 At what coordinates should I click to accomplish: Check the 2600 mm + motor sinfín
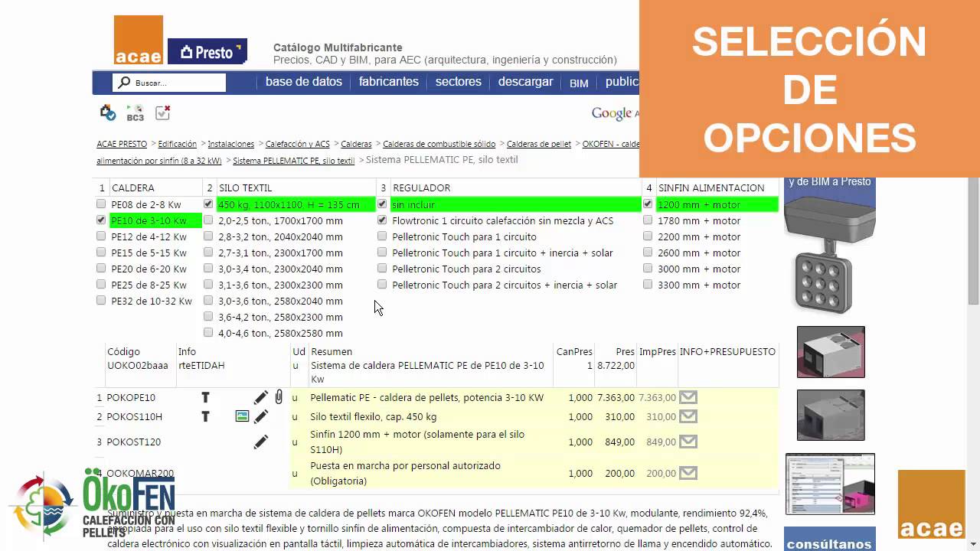pyautogui.click(x=648, y=253)
